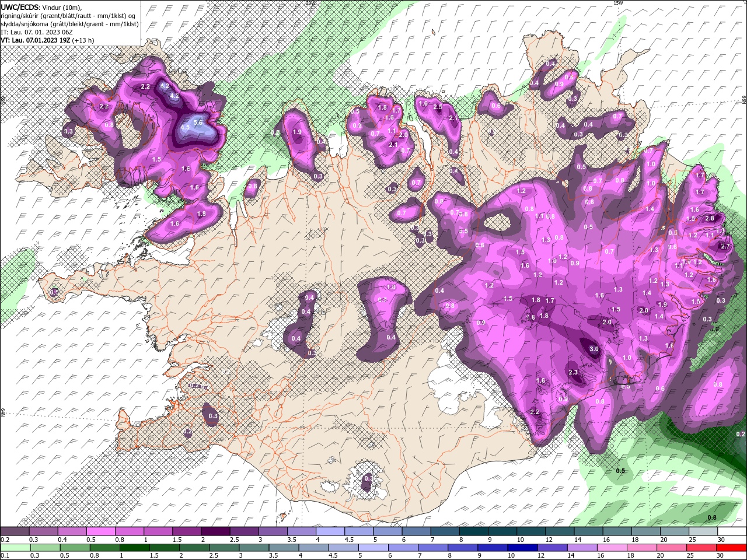Click the snow legend swatch labeled 0.2
This screenshot has height=560, width=747.
coord(15,531)
